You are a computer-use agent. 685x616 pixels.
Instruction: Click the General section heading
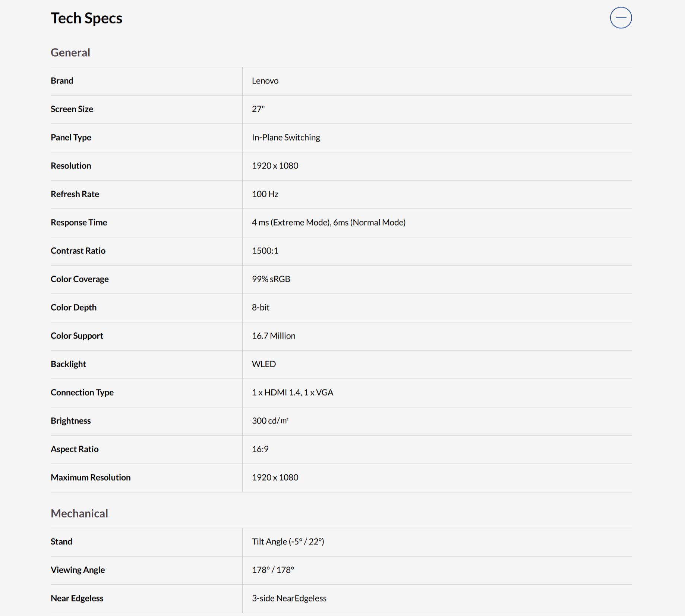70,53
